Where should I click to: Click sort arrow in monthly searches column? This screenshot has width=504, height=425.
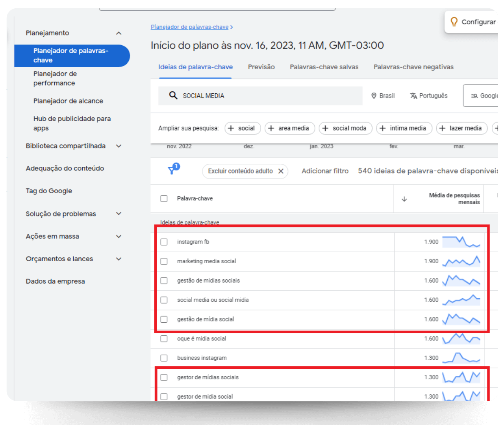tap(404, 199)
